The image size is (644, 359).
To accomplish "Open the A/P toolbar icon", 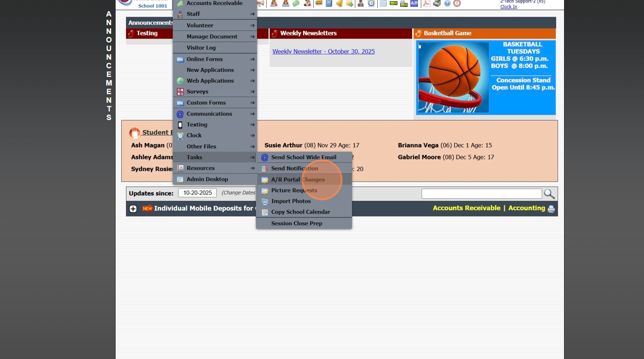I will tap(414, 3).
